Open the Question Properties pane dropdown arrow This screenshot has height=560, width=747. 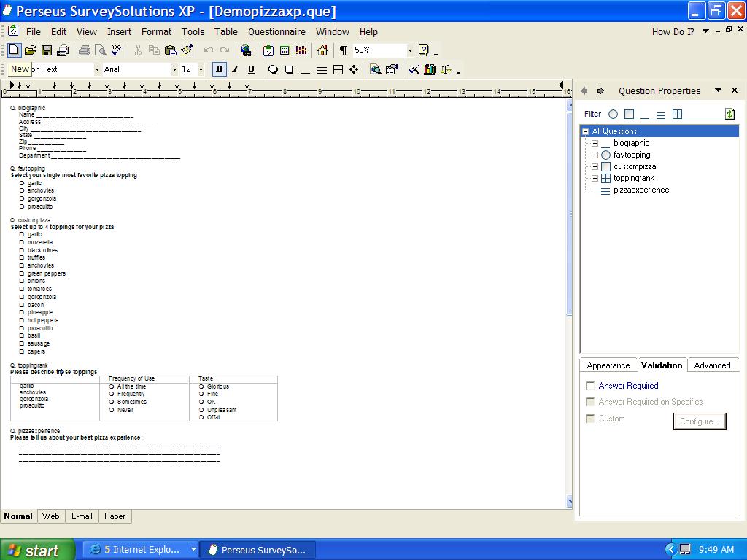[718, 90]
